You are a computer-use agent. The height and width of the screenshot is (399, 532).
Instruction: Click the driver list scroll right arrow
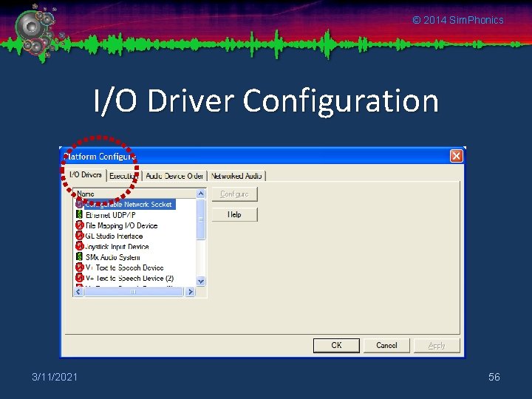(191, 292)
